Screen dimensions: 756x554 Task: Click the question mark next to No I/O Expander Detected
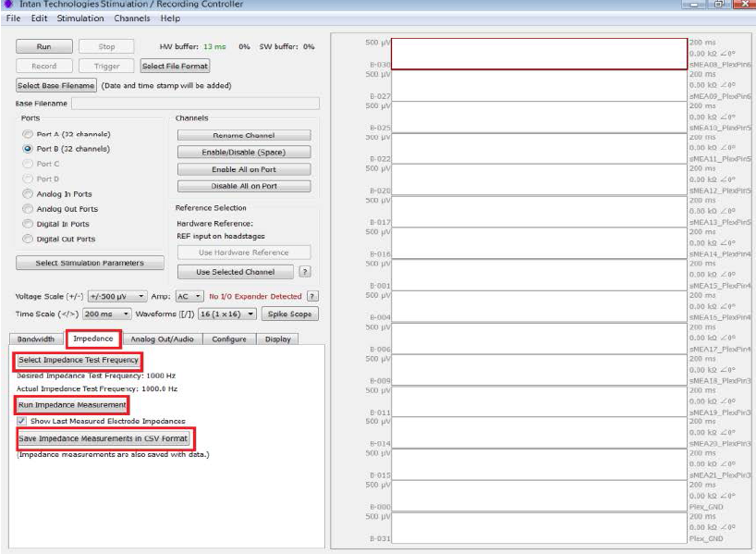tap(312, 296)
